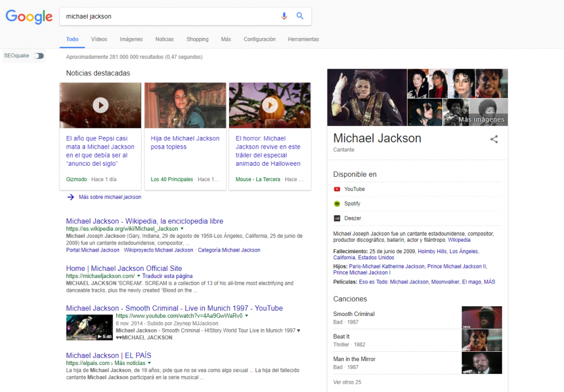The height and width of the screenshot is (392, 564).
Task: Open the Hija de Michael Jackson posa topless article
Action: [185, 143]
